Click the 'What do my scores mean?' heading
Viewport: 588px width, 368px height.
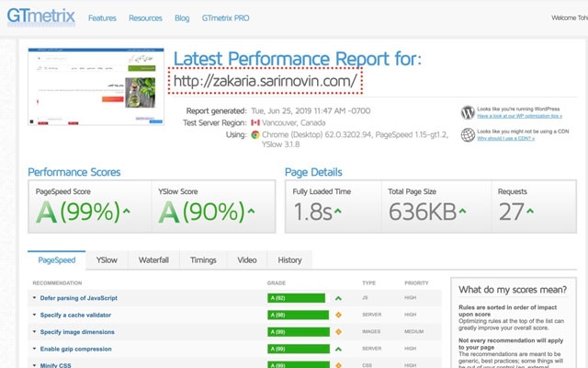coord(513,290)
